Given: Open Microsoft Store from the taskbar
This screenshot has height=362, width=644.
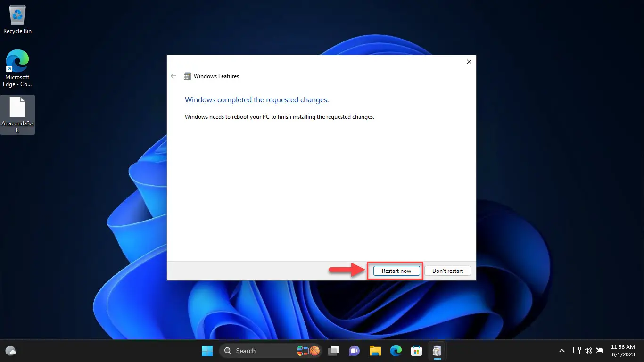Looking at the screenshot, I should (416, 351).
